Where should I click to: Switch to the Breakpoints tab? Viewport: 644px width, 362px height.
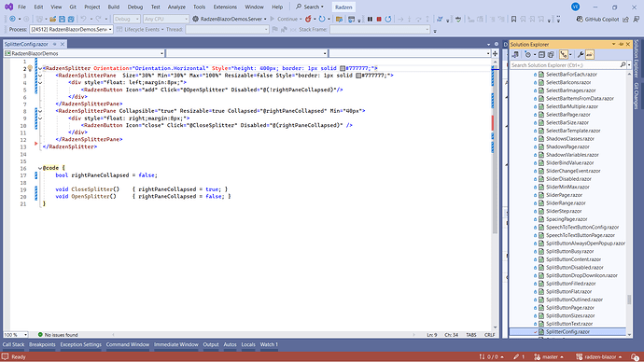point(42,344)
